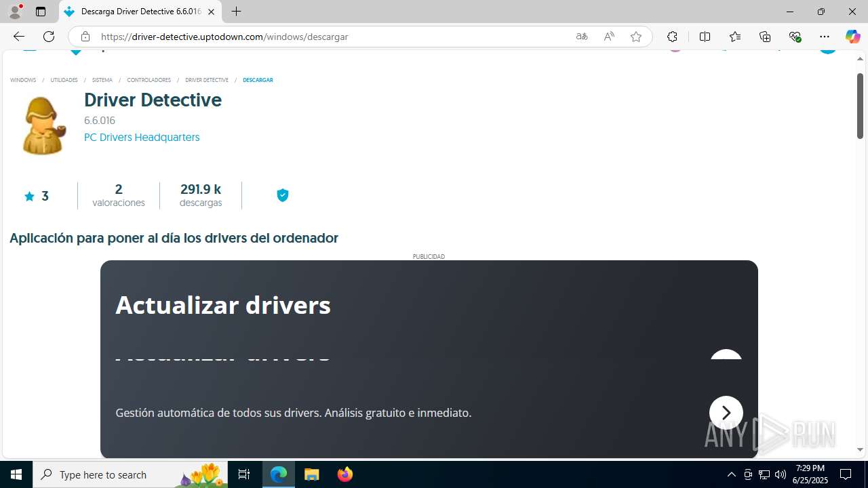868x488 pixels.
Task: Open a new tab with plus button
Action: [236, 12]
